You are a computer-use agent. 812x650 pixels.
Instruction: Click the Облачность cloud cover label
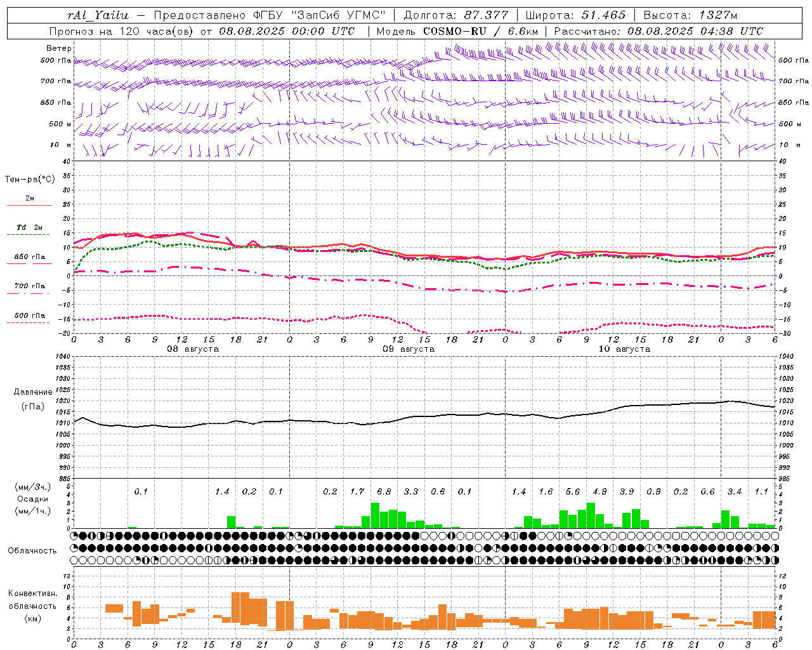tap(32, 550)
